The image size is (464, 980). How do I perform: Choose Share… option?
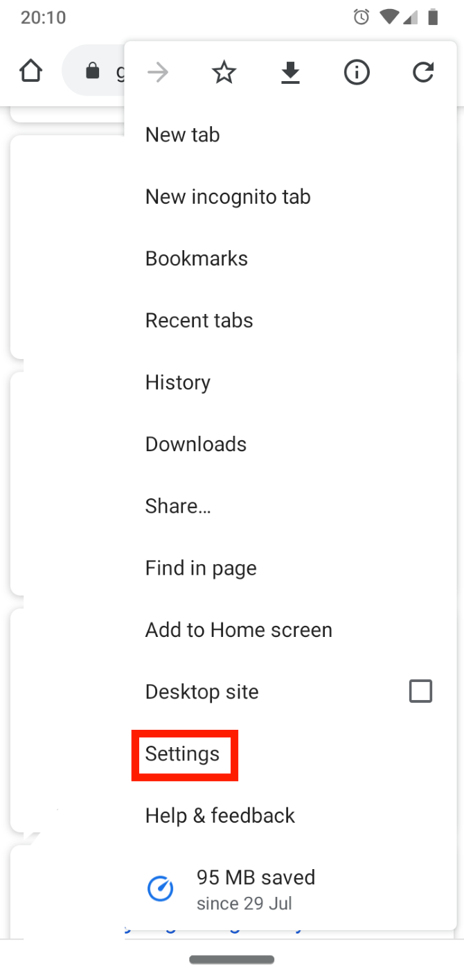[178, 506]
